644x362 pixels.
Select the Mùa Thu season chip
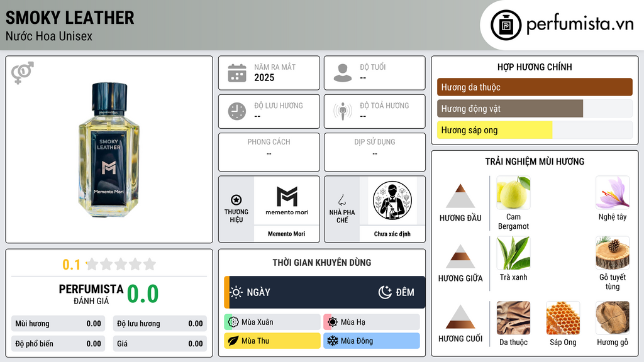pyautogui.click(x=272, y=341)
